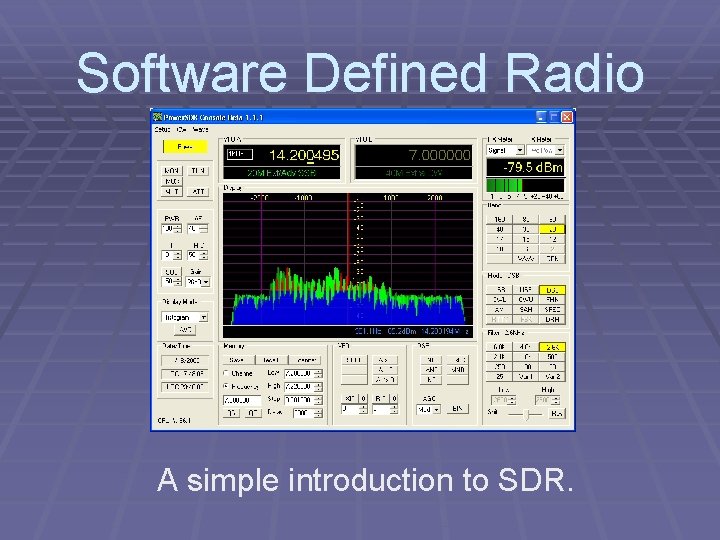This screenshot has width=720, height=540.
Task: Click the filter Shift slider
Action: tap(525, 415)
